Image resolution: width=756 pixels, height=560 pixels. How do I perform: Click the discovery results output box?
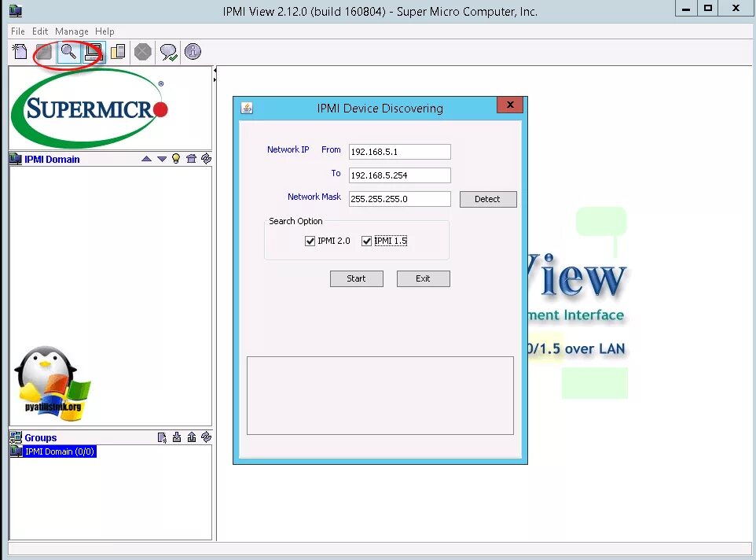pos(380,396)
